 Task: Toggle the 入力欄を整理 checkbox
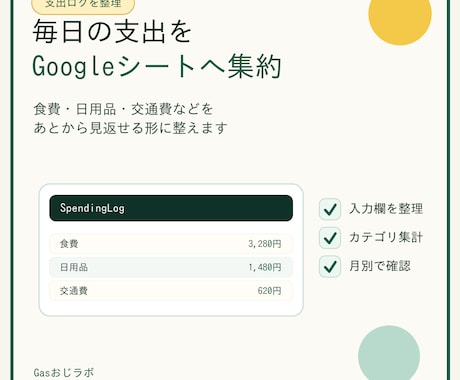tap(330, 209)
